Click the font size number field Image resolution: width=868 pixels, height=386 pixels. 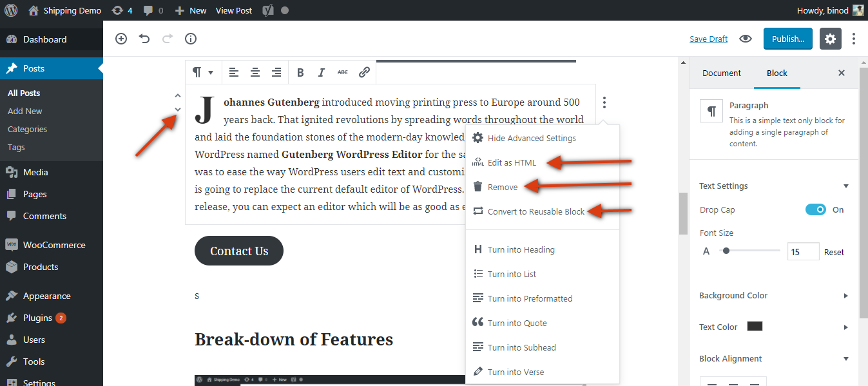803,252
